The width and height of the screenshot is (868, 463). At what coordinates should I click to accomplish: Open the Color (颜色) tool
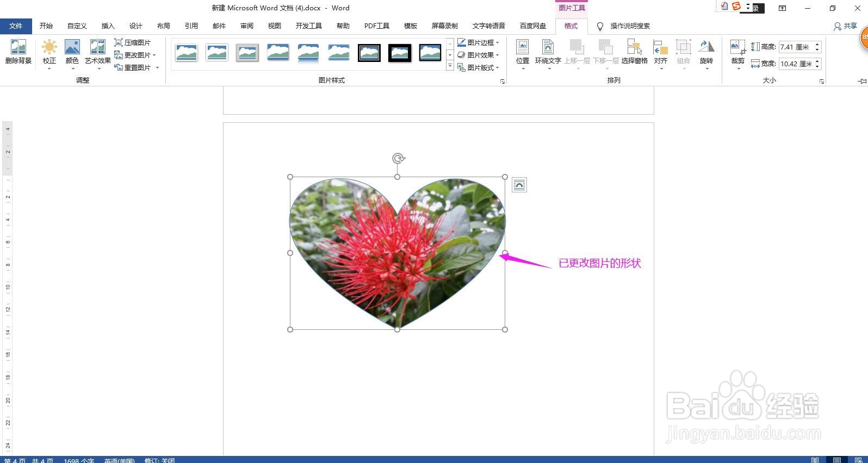[x=72, y=53]
